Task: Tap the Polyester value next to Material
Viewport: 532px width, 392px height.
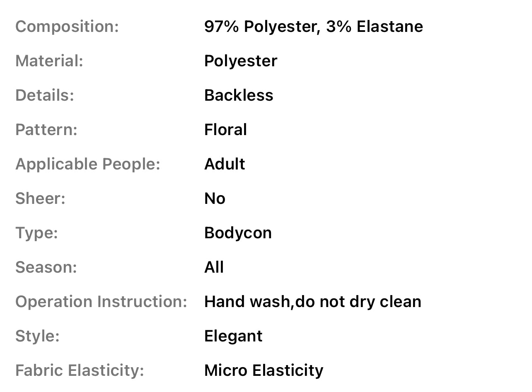Action: pos(240,61)
